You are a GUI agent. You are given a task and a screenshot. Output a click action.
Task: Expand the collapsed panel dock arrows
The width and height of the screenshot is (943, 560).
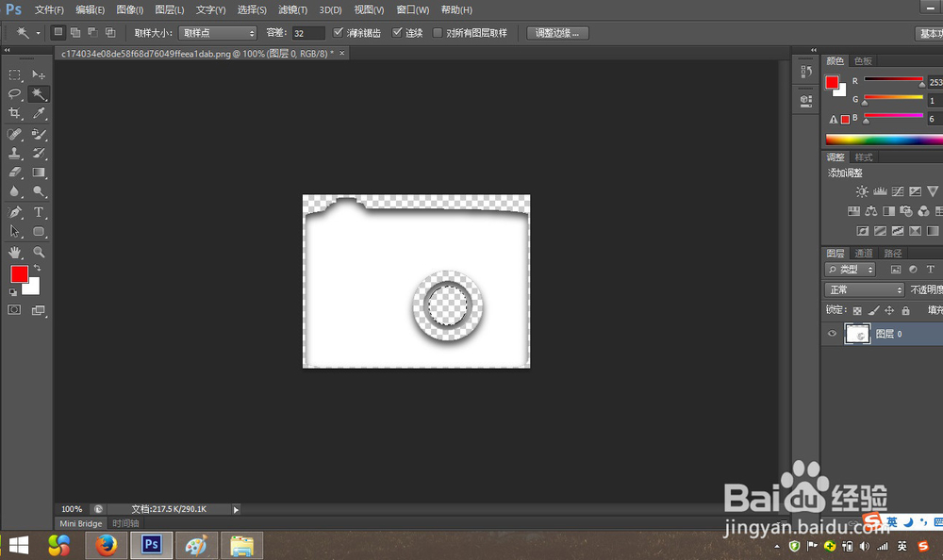[x=814, y=50]
